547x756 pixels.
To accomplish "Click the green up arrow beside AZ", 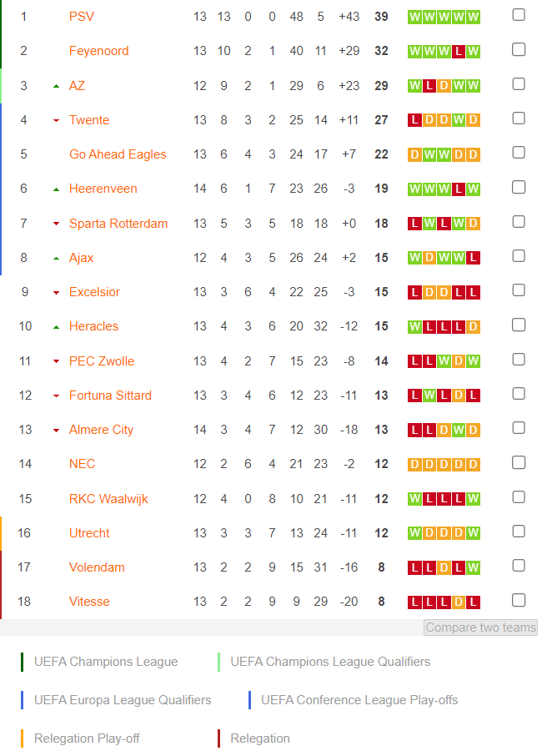I will (57, 86).
